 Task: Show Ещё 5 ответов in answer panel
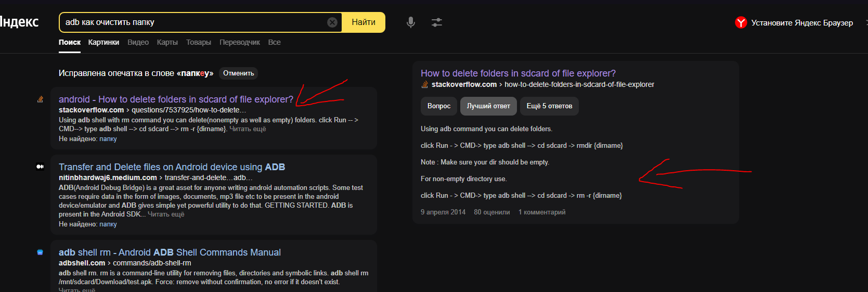[x=549, y=106]
